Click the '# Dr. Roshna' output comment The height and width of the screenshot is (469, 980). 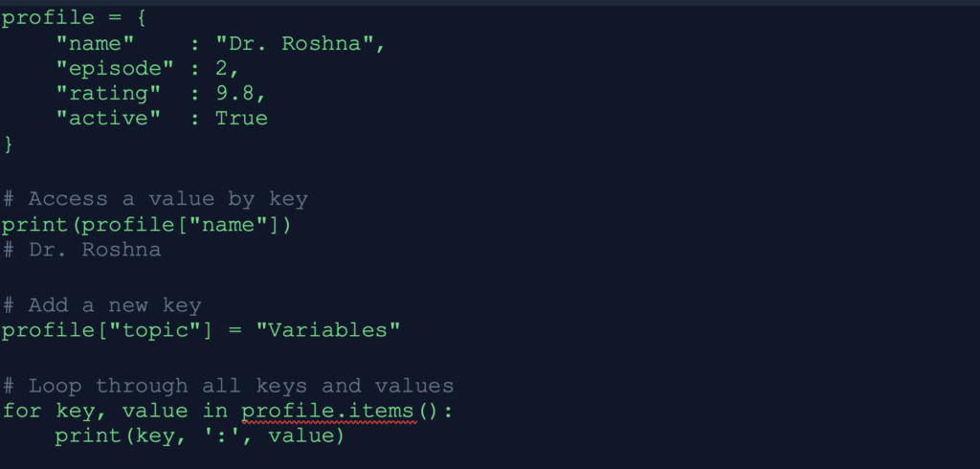(80, 250)
